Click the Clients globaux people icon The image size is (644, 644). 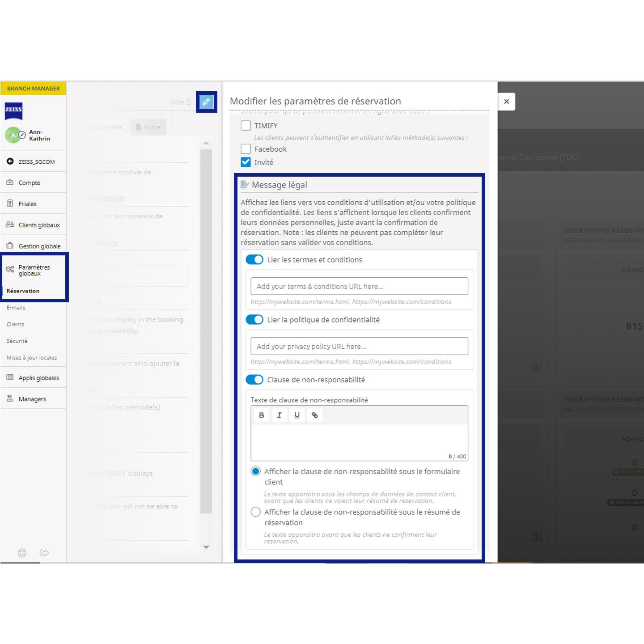pos(10,225)
